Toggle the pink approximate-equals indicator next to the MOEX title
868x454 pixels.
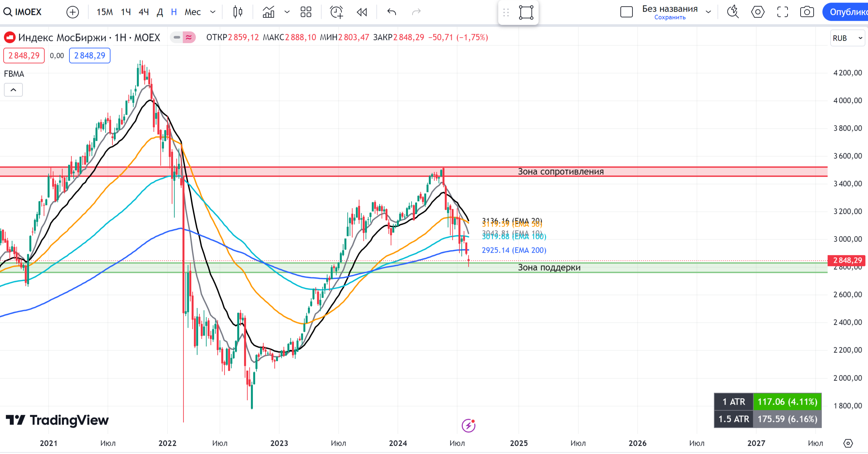click(x=189, y=37)
